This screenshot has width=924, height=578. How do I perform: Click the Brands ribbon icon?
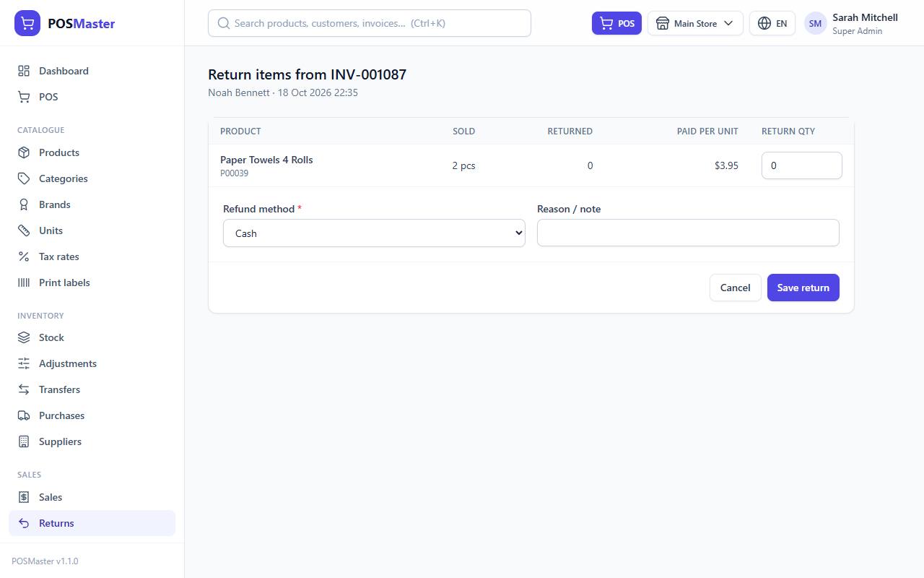pyautogui.click(x=24, y=204)
